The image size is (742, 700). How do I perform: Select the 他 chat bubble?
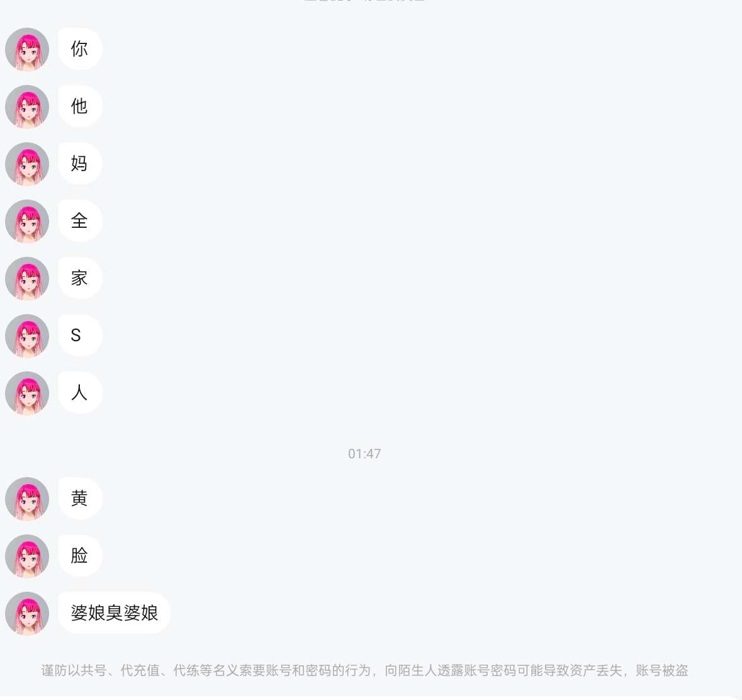(80, 106)
